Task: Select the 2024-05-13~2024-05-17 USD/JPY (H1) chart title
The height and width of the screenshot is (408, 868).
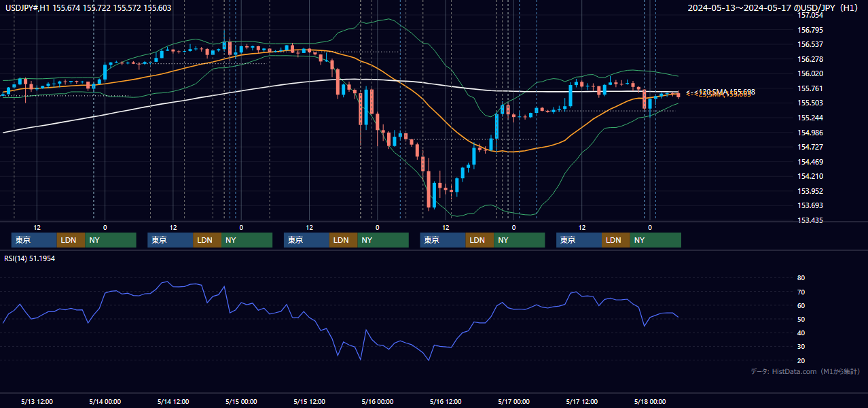Action: [774, 8]
